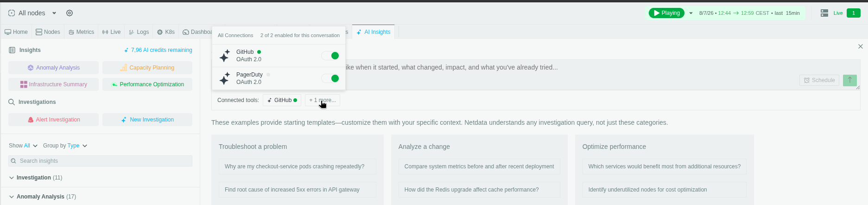Start an Alert Investigation
868x205 pixels.
pyautogui.click(x=53, y=120)
